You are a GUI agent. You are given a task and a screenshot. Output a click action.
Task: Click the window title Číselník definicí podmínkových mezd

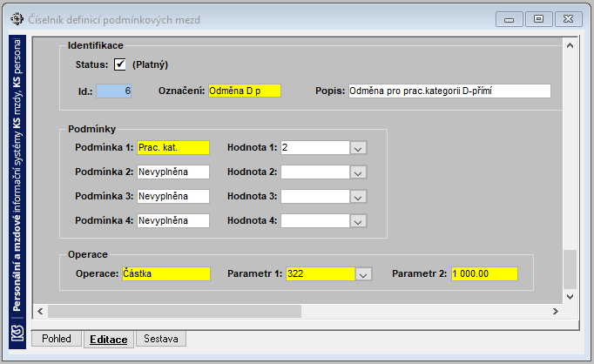[x=114, y=20]
